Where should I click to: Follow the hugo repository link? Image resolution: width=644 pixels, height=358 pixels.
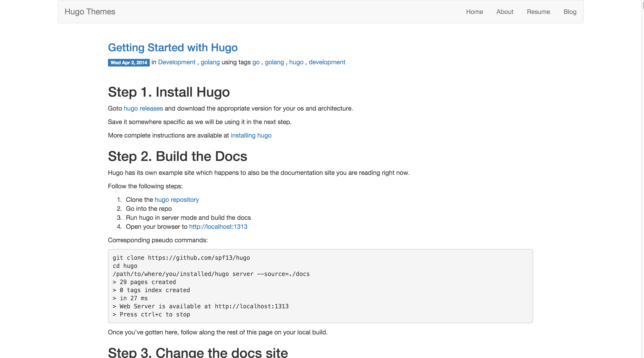tap(177, 200)
